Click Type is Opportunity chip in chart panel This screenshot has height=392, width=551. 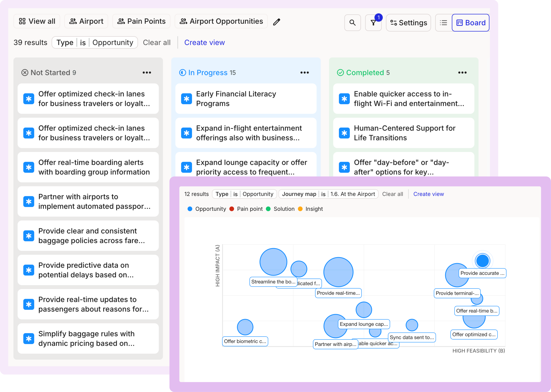(244, 194)
